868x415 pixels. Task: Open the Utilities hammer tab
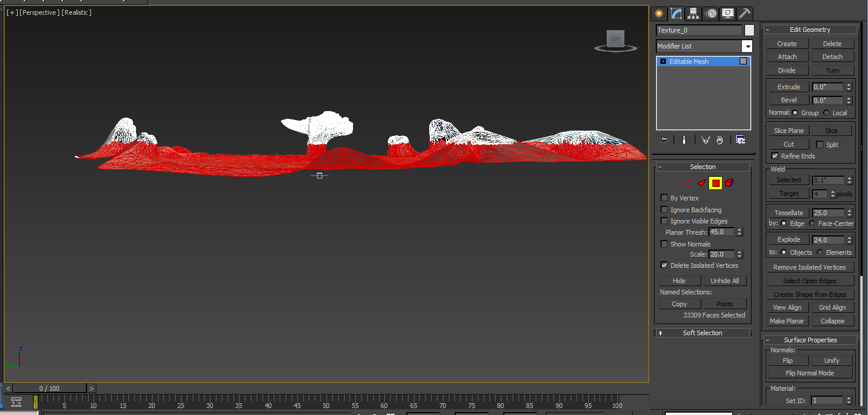coord(745,14)
